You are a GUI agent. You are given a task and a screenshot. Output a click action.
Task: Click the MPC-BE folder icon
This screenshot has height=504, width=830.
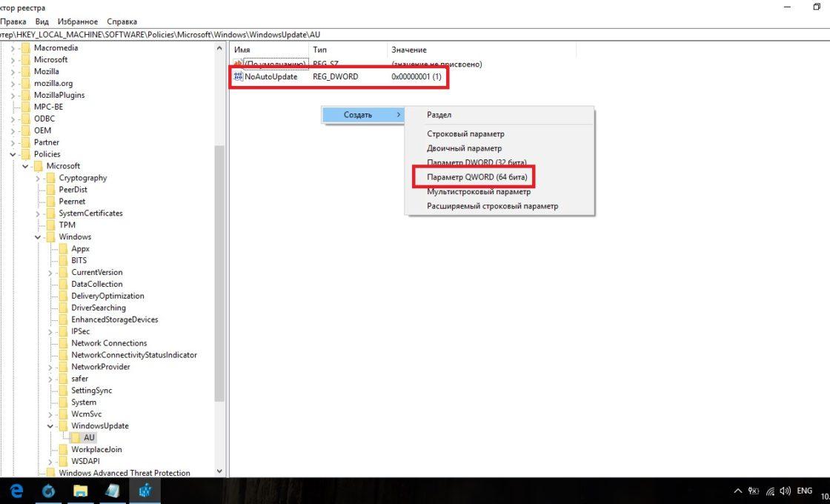click(x=25, y=107)
